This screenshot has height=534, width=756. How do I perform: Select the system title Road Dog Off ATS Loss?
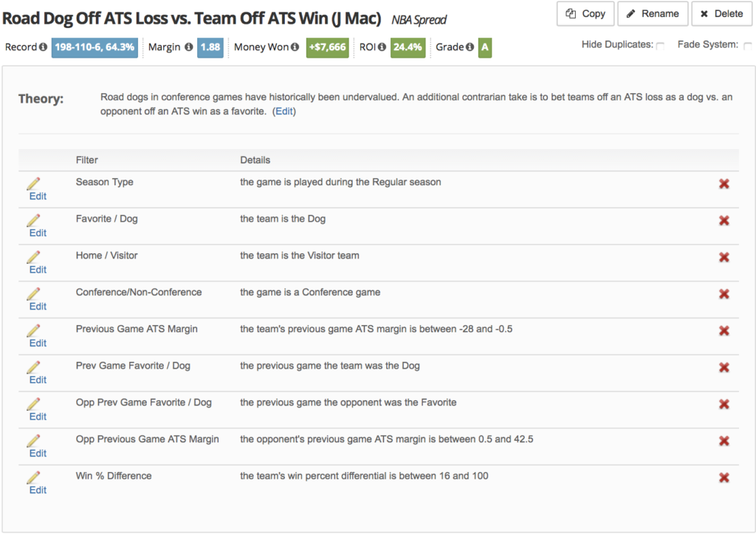[191, 18]
